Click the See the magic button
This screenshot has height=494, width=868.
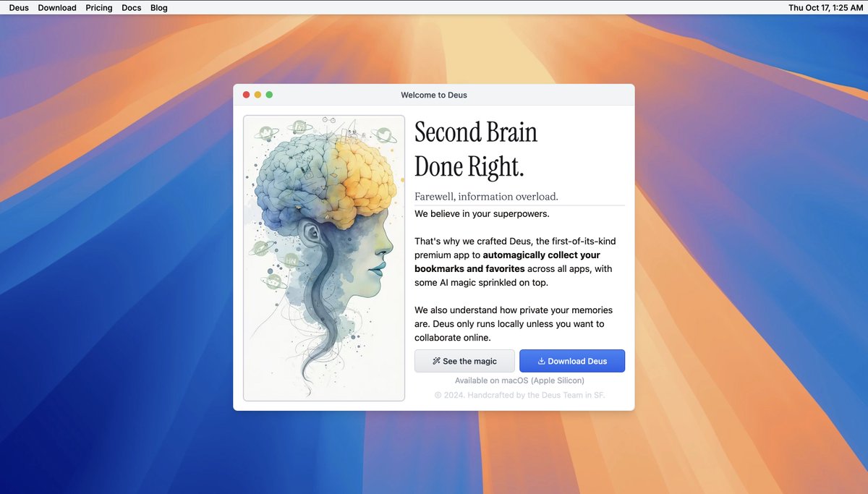[x=464, y=361]
